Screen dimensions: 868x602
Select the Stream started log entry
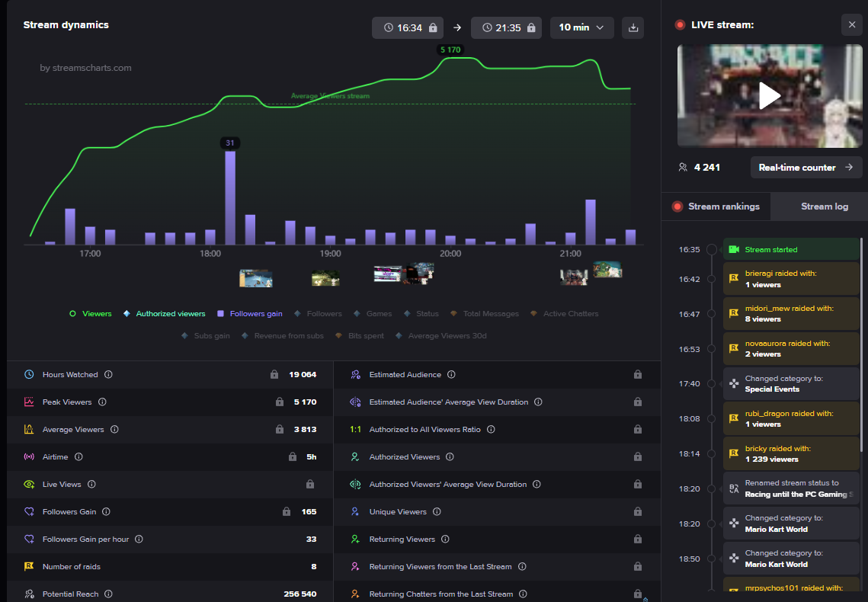(791, 249)
